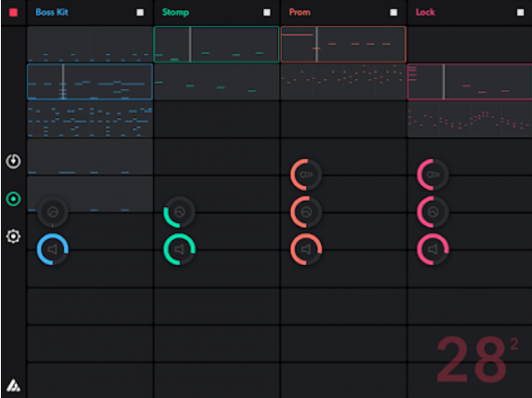Toggle the green circular loop icon in the sidebar
Viewport: 532px width, 398px height.
13,199
